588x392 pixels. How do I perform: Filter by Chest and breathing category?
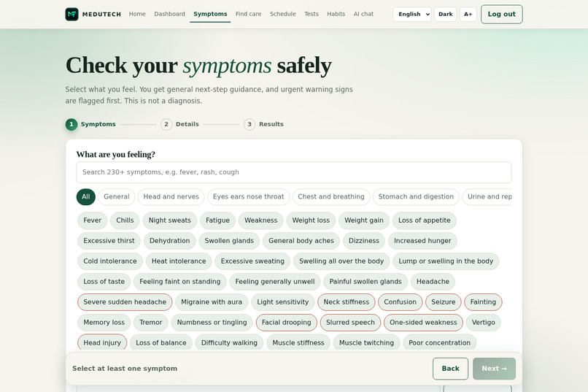tap(331, 196)
